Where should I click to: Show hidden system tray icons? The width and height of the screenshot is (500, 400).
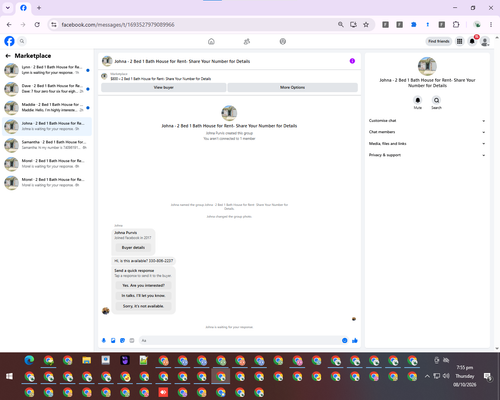[427, 376]
